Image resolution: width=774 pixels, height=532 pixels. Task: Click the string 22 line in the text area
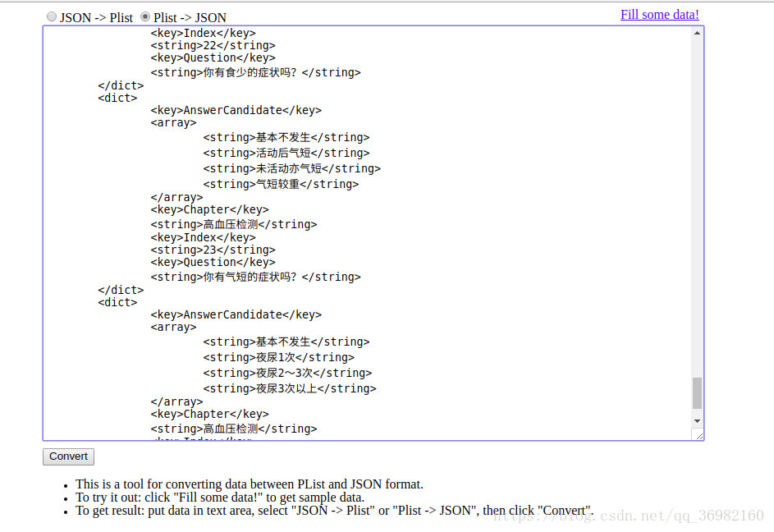pos(210,45)
